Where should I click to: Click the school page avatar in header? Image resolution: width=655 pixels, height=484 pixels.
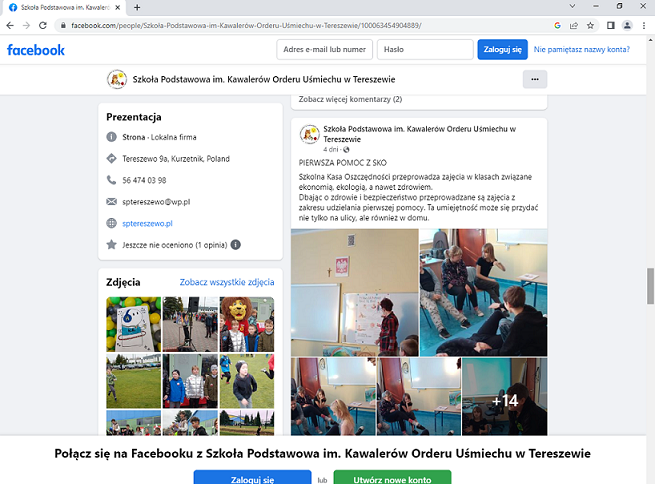click(117, 79)
